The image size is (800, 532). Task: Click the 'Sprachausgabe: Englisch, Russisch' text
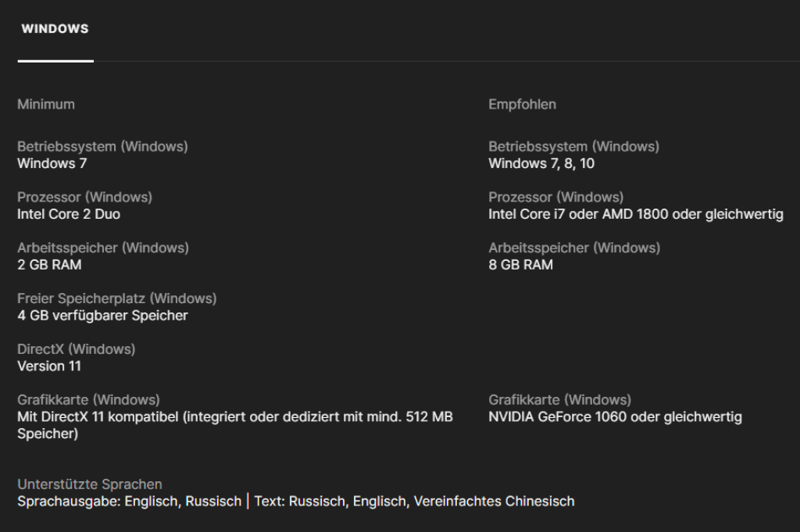pyautogui.click(x=129, y=502)
